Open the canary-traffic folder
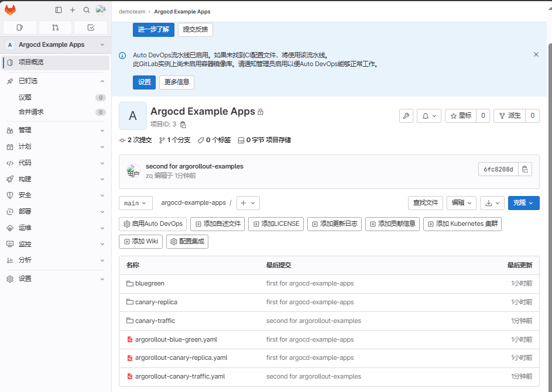Screen dimensions: 552x392 tap(155, 321)
